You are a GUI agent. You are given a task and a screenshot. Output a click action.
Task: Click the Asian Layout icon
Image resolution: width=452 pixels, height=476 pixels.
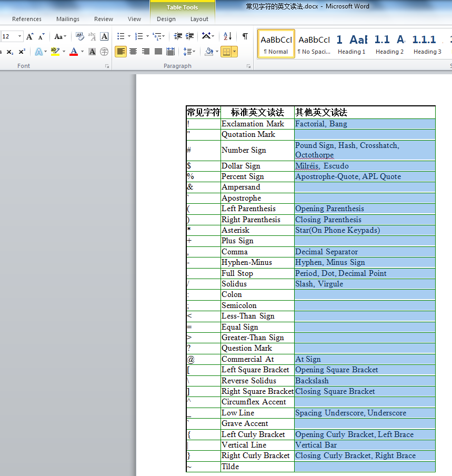pyautogui.click(x=206, y=36)
